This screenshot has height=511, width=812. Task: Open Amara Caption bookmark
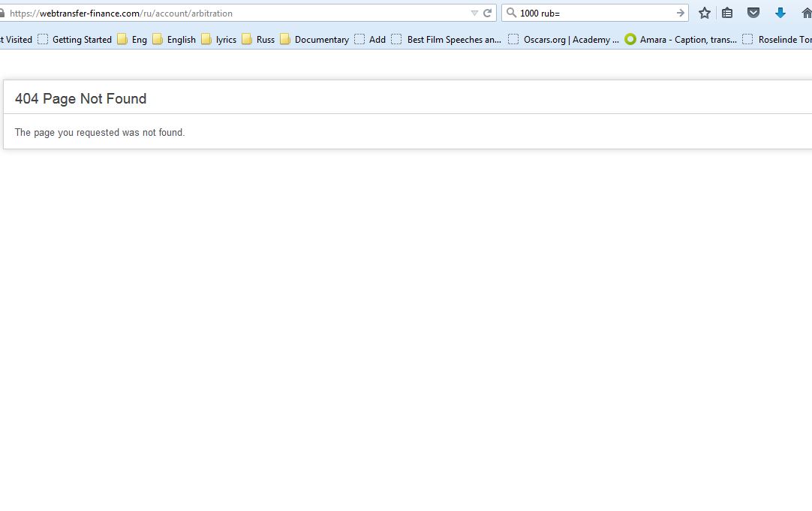(681, 39)
